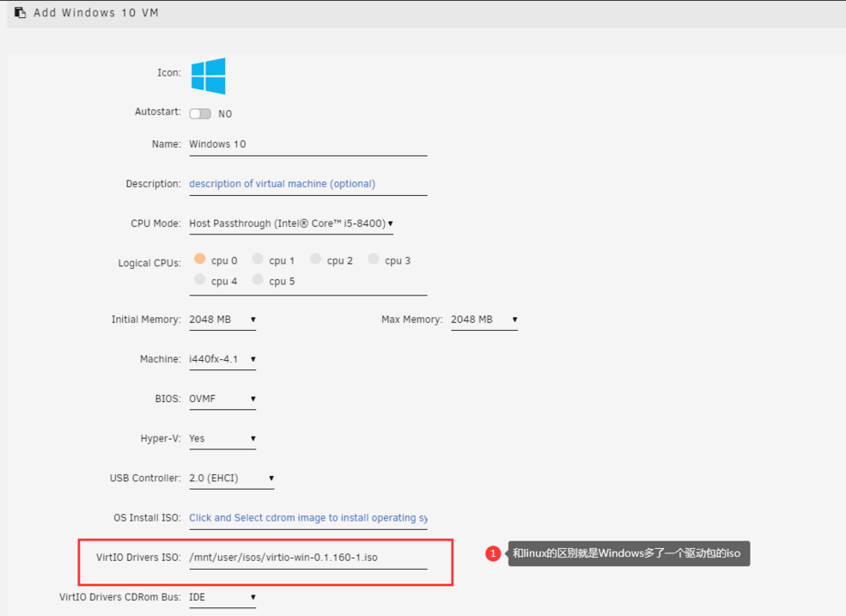This screenshot has width=846, height=616.
Task: Open the BIOS dropdown showing OVMF
Action: click(222, 399)
